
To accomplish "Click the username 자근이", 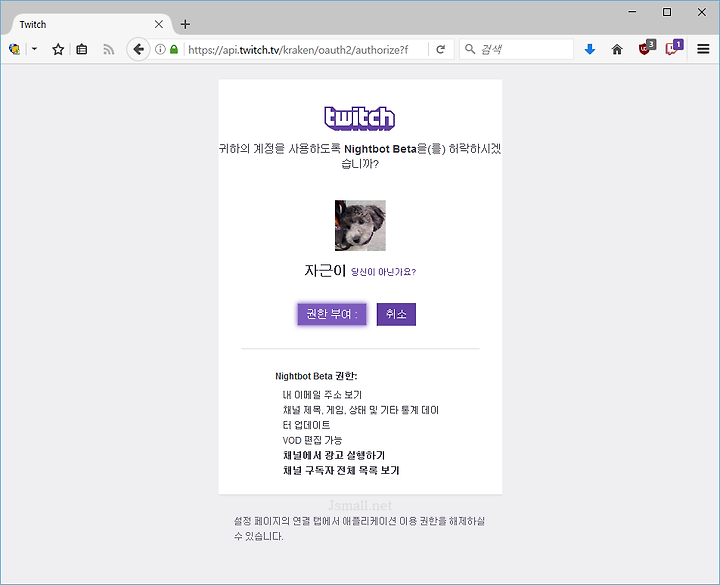I will pyautogui.click(x=325, y=270).
